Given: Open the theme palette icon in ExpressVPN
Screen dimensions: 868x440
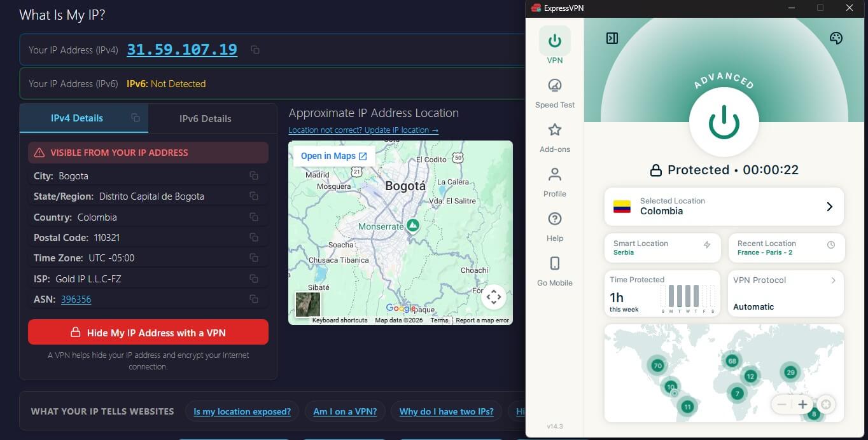Looking at the screenshot, I should (836, 38).
